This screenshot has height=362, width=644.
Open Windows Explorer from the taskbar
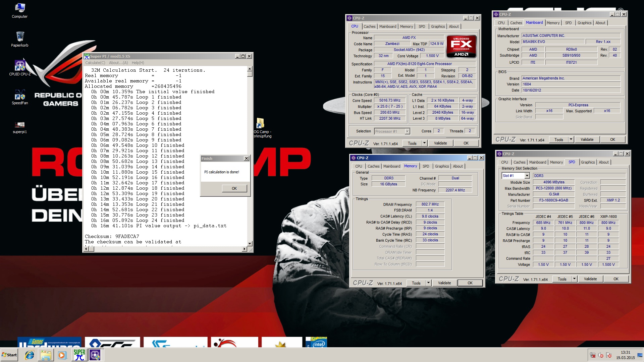point(46,355)
